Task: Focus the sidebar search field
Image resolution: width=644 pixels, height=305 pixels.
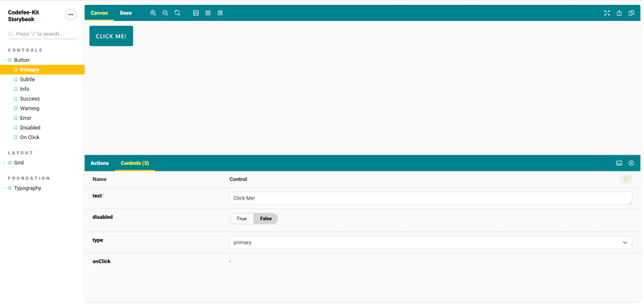Action: 43,34
